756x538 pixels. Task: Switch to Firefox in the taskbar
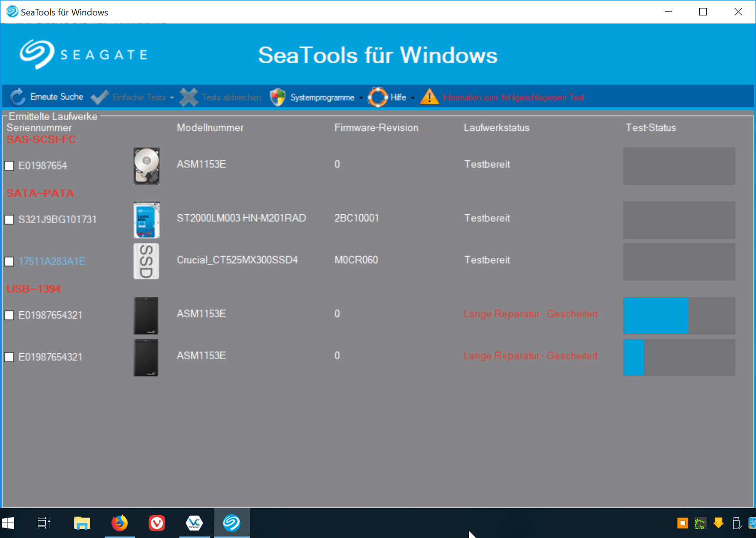pos(120,523)
